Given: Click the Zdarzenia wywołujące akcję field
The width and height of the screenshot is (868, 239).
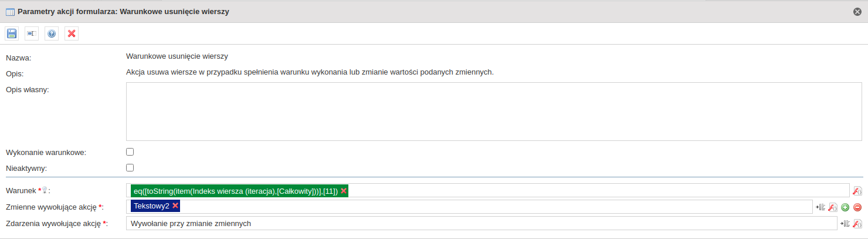Looking at the screenshot, I should point(482,223).
